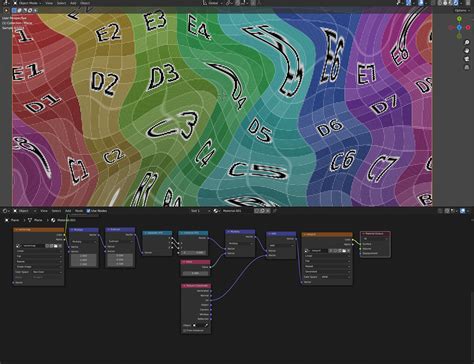Click first Plane entry in breadcrumb
Viewport: 474px width, 364px height.
(15, 220)
